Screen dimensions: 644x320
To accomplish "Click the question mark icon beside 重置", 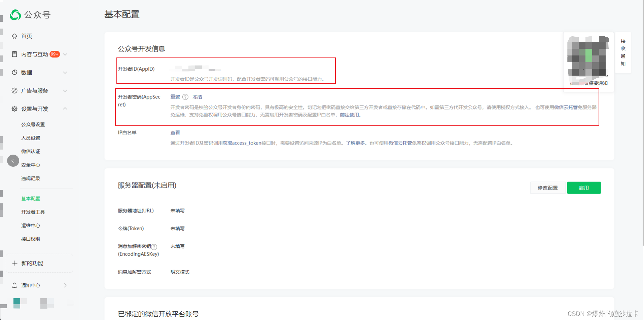I will 185,97.
